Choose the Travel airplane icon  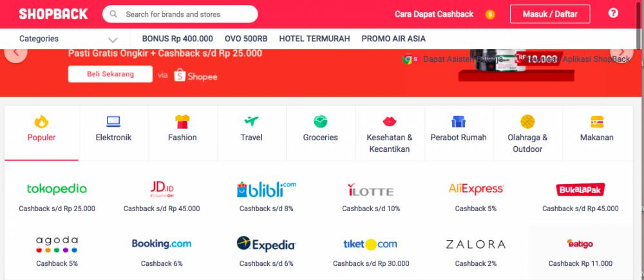[x=251, y=121]
